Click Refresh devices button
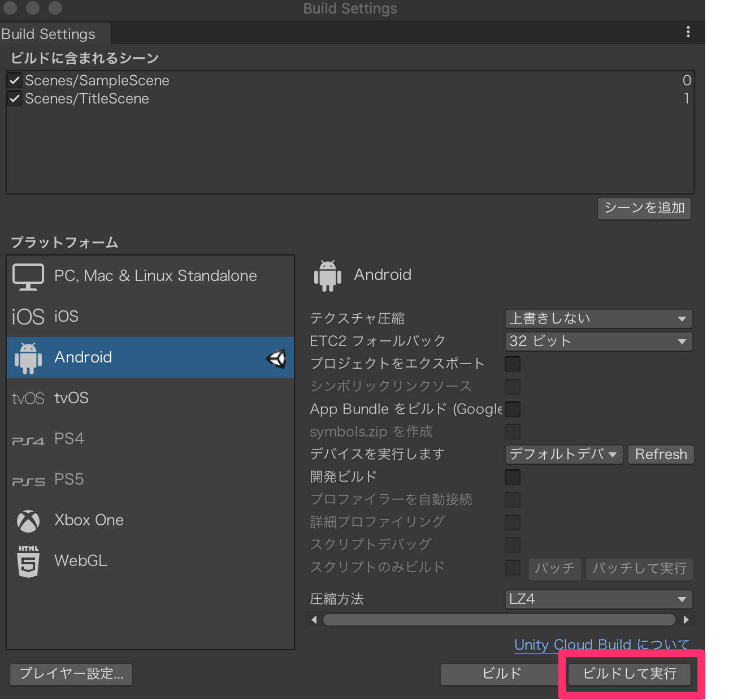The width and height of the screenshot is (729, 700). (661, 455)
